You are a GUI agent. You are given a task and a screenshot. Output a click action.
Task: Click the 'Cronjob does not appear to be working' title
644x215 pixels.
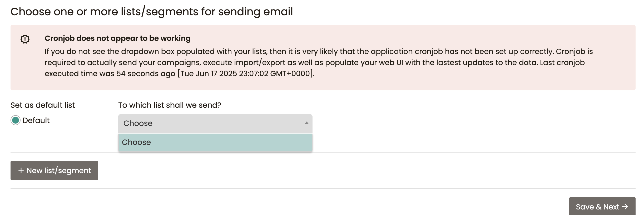[x=117, y=38]
